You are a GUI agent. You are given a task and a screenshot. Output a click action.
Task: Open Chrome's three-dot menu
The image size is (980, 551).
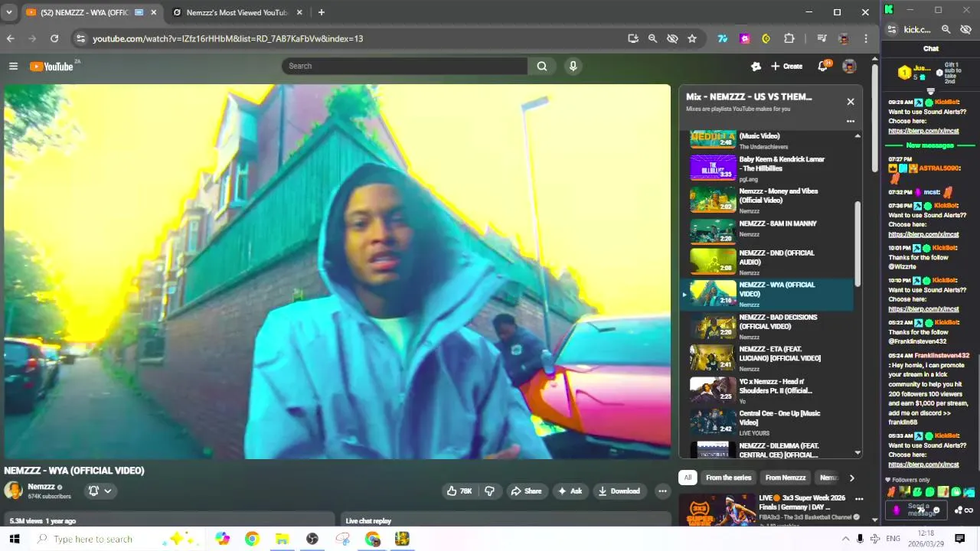pyautogui.click(x=866, y=38)
